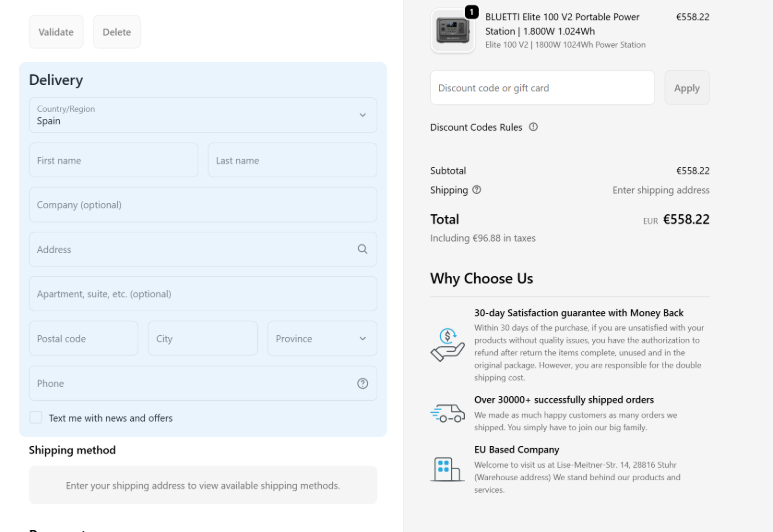Screen dimensions: 773x532
Task: Click the money back guarantee icon
Action: 447,345
